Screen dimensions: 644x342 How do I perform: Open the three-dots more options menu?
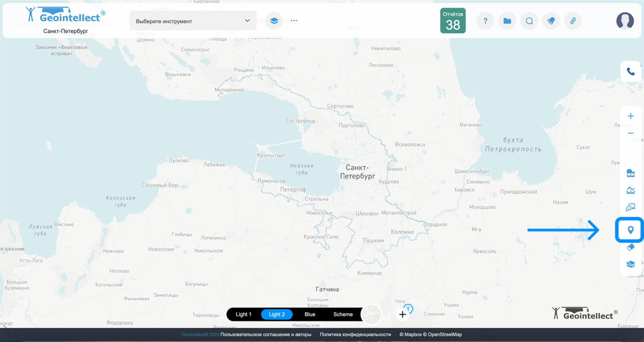pos(294,21)
